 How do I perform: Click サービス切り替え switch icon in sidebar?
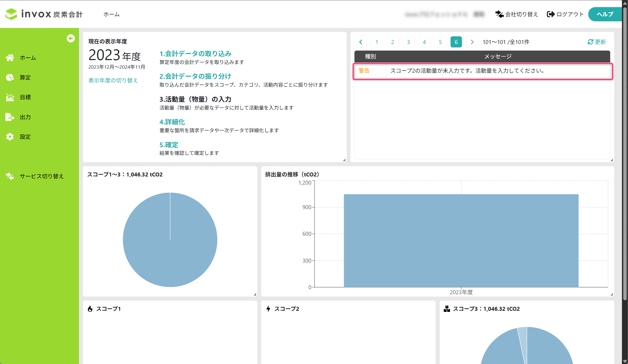[x=10, y=176]
